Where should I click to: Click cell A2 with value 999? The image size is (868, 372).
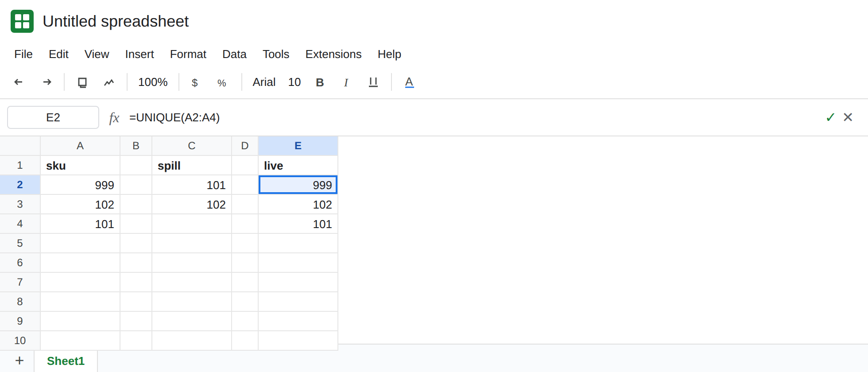tap(80, 185)
